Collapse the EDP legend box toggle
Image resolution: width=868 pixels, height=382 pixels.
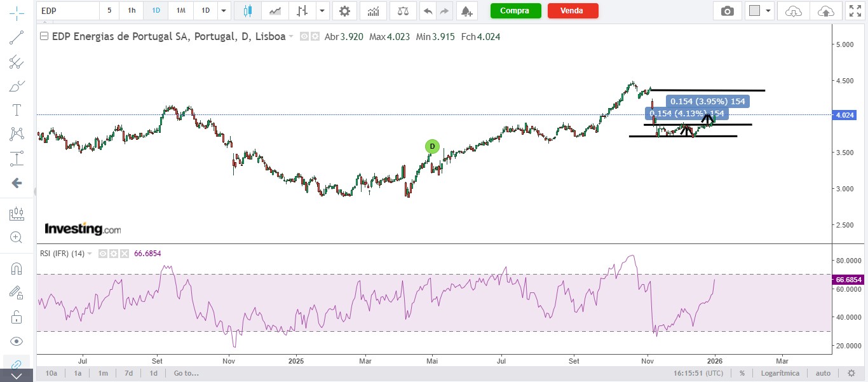(44, 37)
